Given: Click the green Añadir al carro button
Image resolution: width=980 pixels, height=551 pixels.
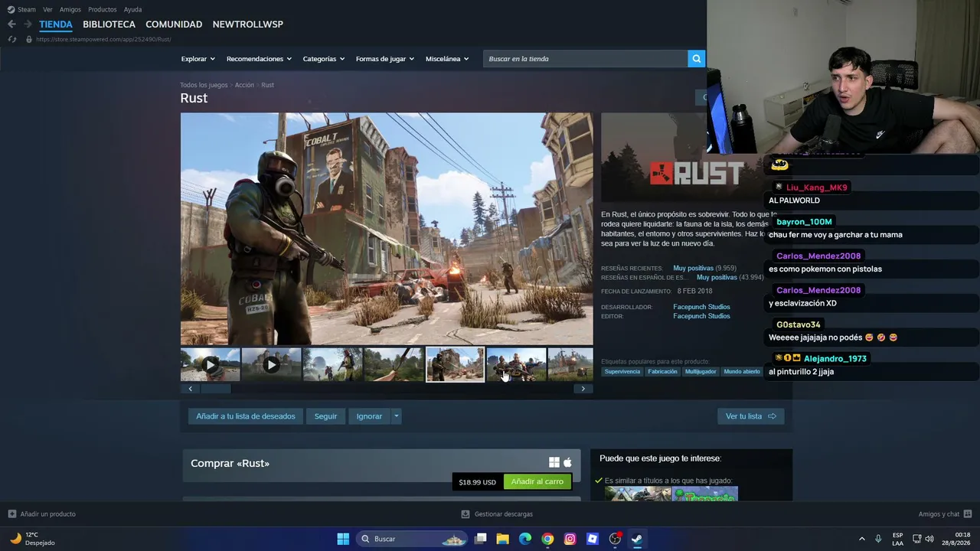Looking at the screenshot, I should [537, 481].
